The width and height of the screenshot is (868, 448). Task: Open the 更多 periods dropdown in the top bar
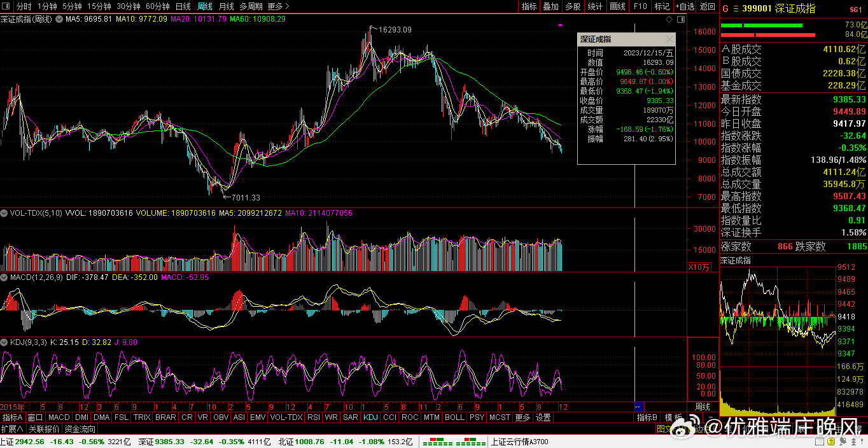tap(278, 6)
